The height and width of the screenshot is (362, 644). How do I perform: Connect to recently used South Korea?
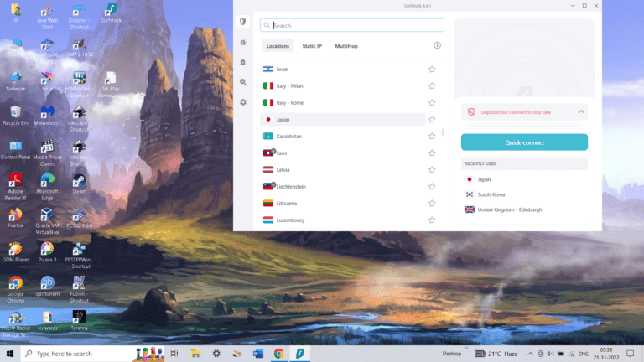click(524, 194)
